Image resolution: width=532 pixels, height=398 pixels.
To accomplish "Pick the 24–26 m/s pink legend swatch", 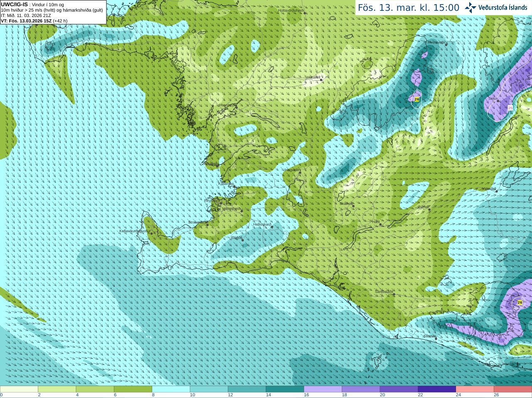I will pyautogui.click(x=475, y=389).
